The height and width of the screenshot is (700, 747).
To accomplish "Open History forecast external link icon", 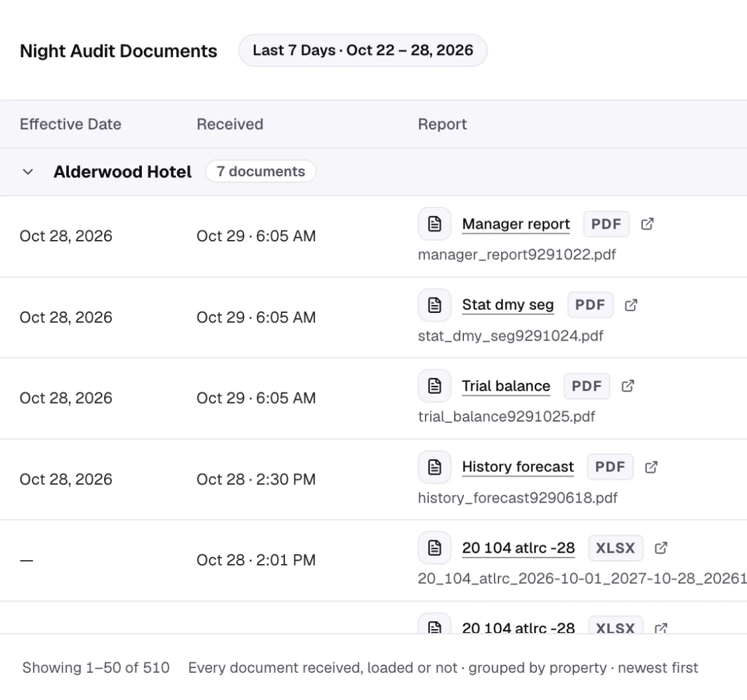I will pos(651,467).
